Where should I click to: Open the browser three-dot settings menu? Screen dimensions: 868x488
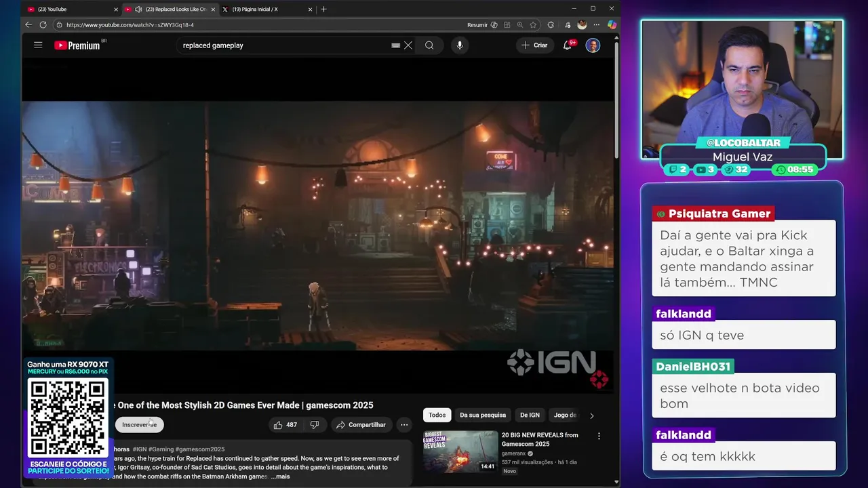[x=597, y=25]
